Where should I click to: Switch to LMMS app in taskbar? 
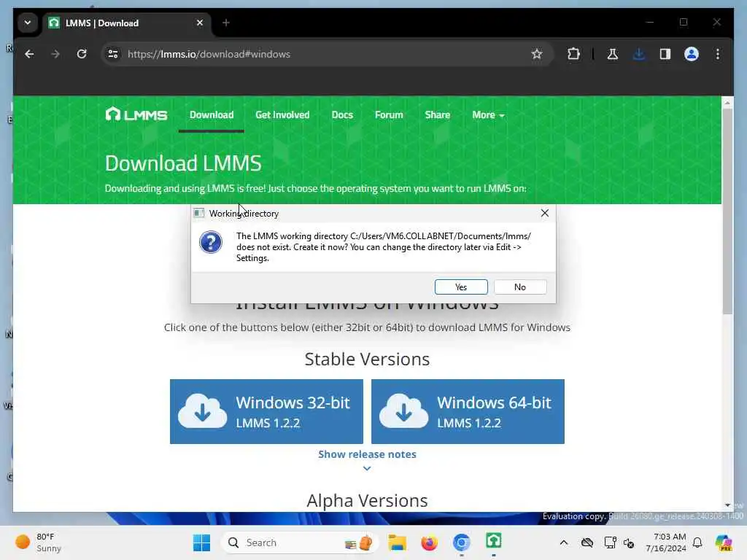click(494, 541)
